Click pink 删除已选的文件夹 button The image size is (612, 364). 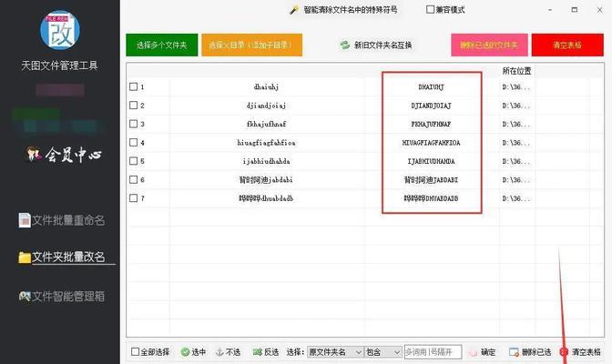click(x=489, y=45)
